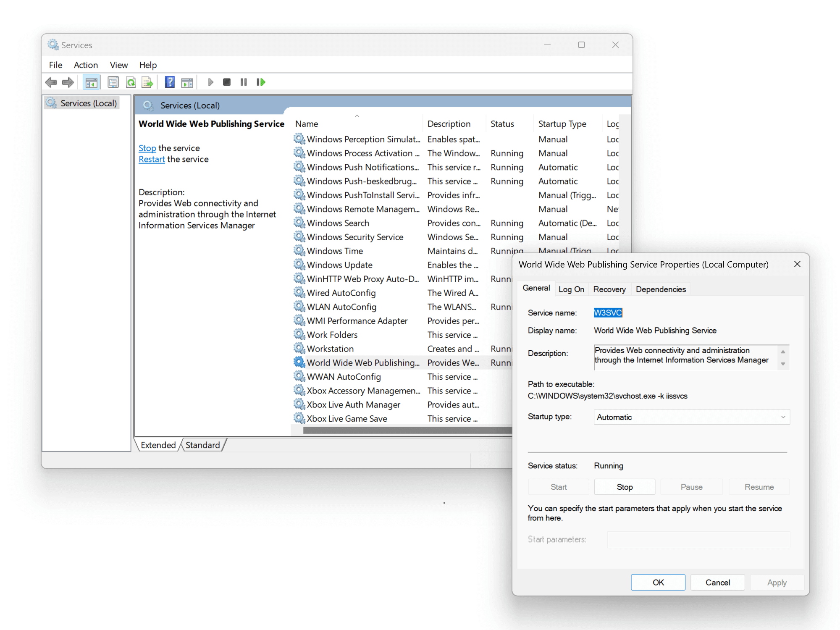Toggle the console tree with toolbar icon
This screenshot has width=840, height=630.
(91, 82)
